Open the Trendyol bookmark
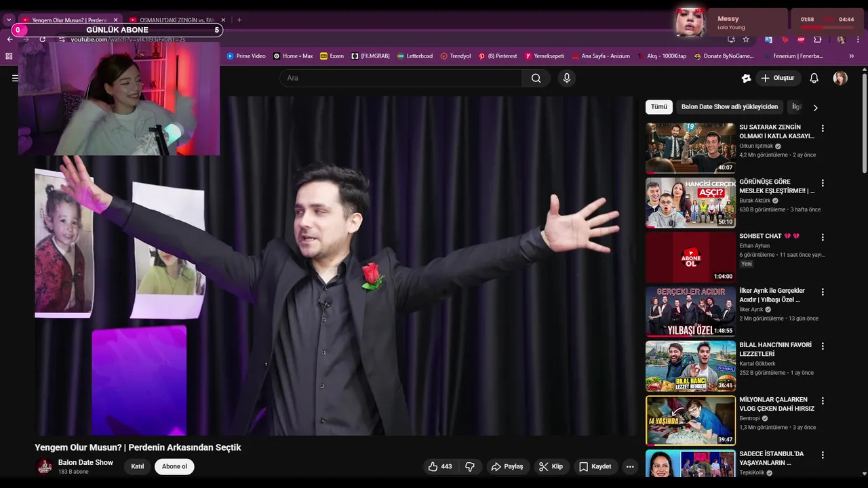 [455, 56]
